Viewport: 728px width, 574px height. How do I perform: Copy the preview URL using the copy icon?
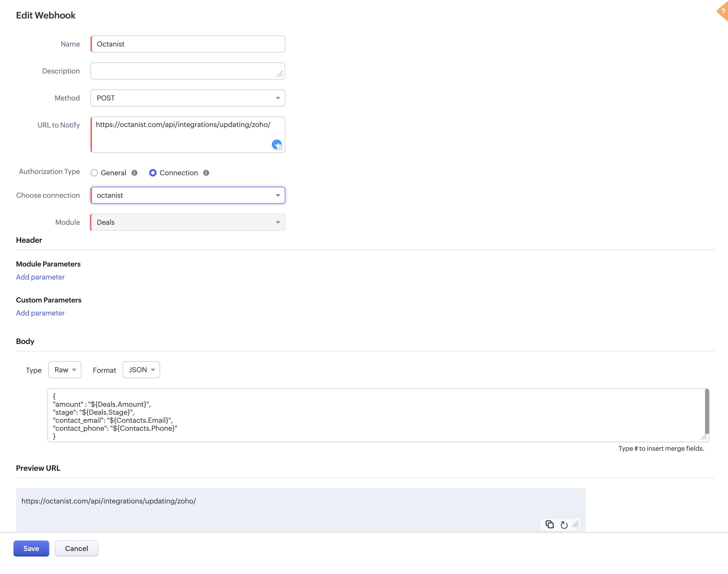click(549, 524)
